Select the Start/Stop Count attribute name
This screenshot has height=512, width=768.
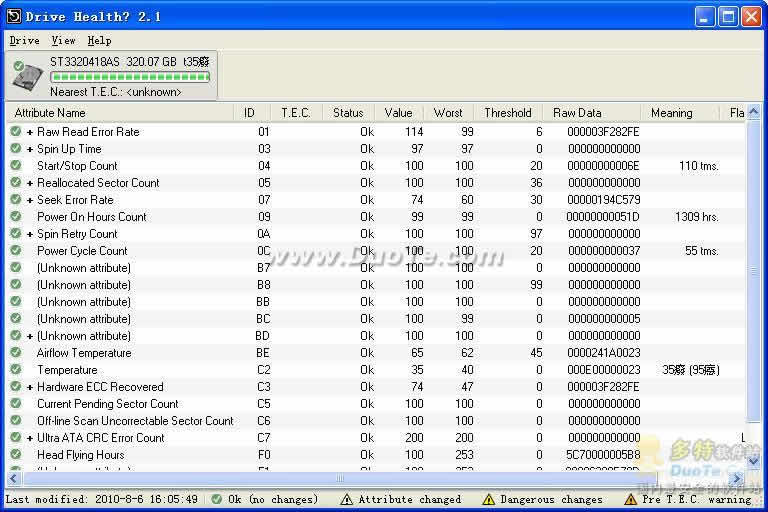77,166
